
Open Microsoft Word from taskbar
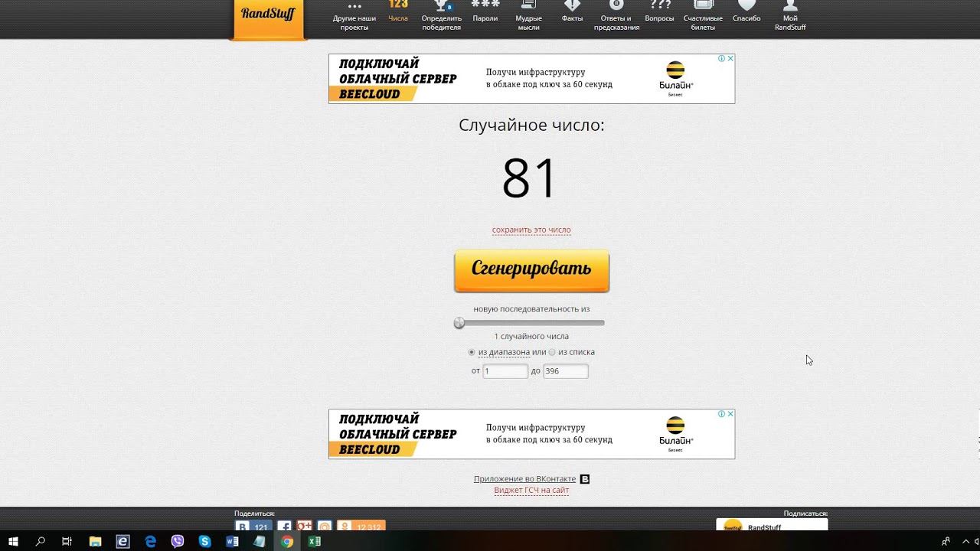coord(232,541)
